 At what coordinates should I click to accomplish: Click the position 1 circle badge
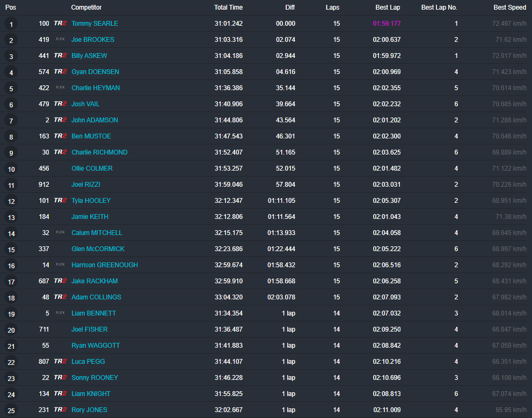(11, 24)
